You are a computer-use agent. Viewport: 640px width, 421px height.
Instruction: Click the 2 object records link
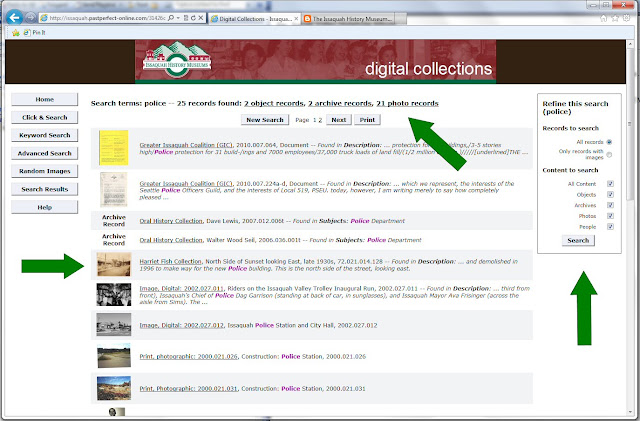tap(274, 103)
